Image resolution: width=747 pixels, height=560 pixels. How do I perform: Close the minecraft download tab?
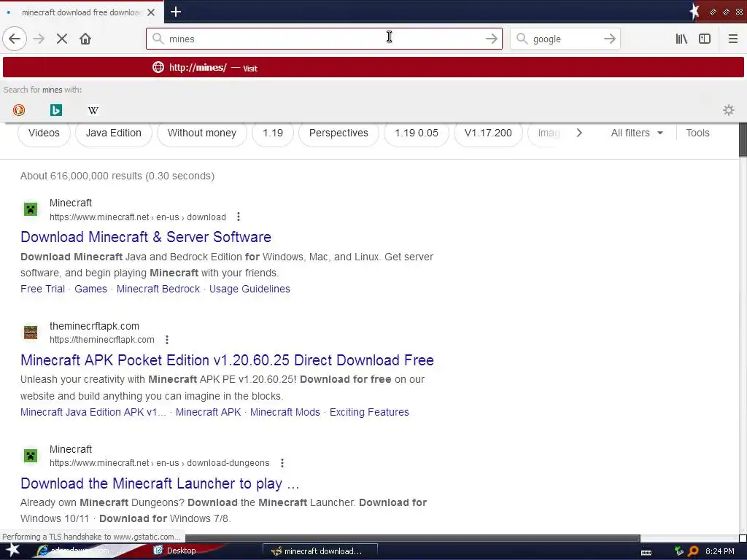[x=151, y=12]
